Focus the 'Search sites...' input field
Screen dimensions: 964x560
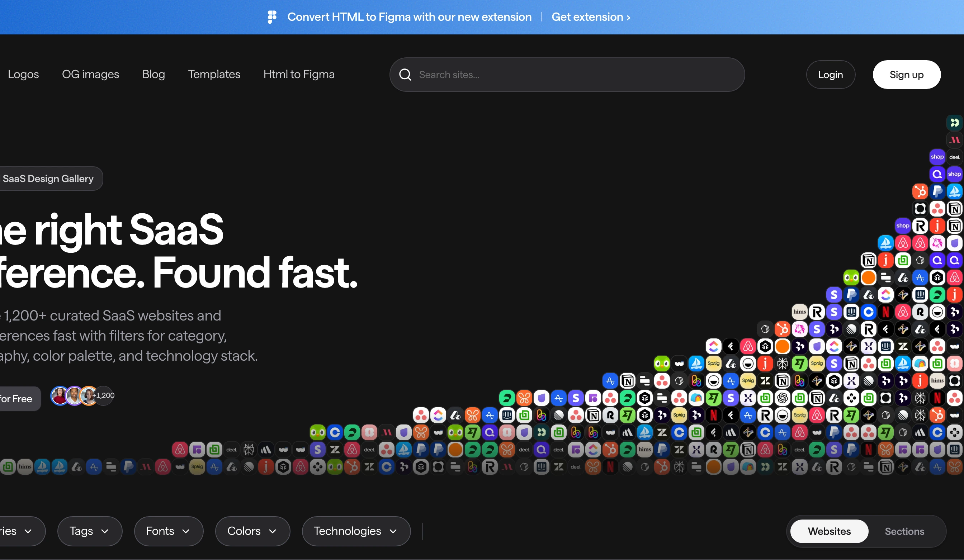567,75
